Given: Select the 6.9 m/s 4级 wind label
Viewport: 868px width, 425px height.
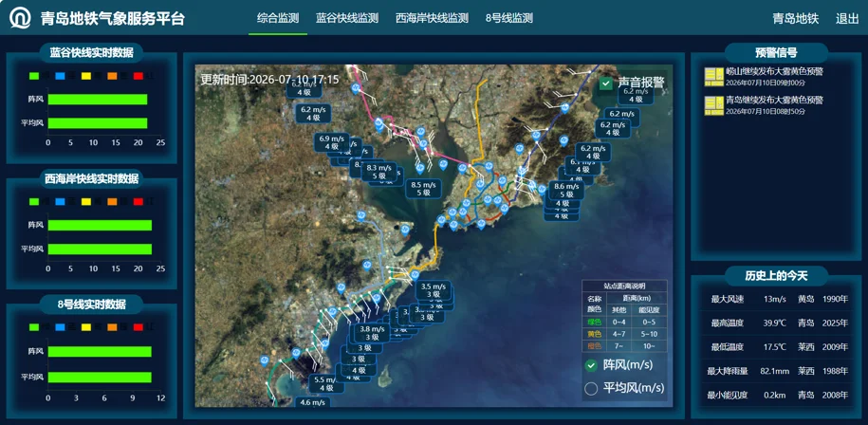Looking at the screenshot, I should [x=332, y=142].
